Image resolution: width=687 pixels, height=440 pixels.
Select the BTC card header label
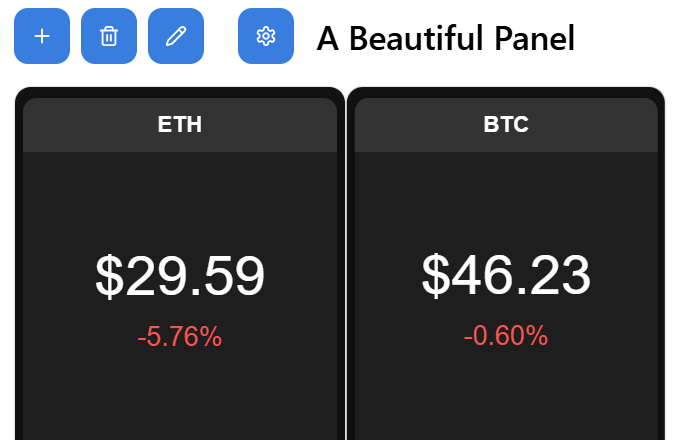click(x=506, y=125)
